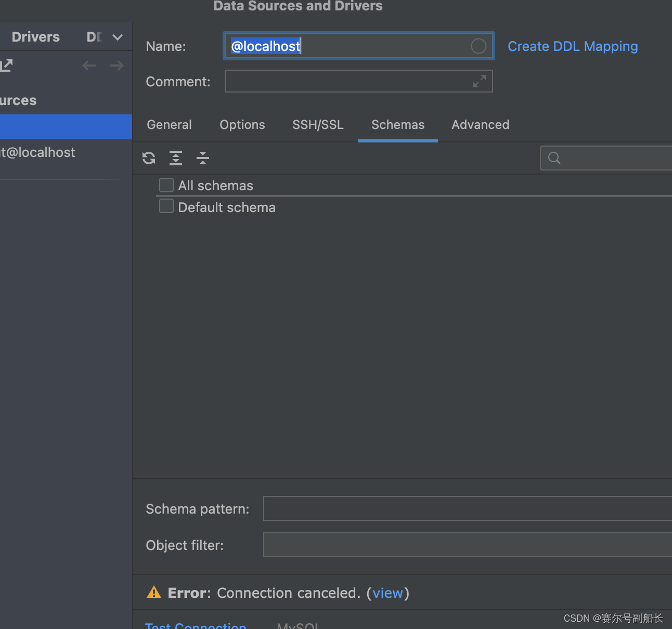Open the sidebar tabs overflow chevron
This screenshot has width=672, height=629.
point(118,37)
